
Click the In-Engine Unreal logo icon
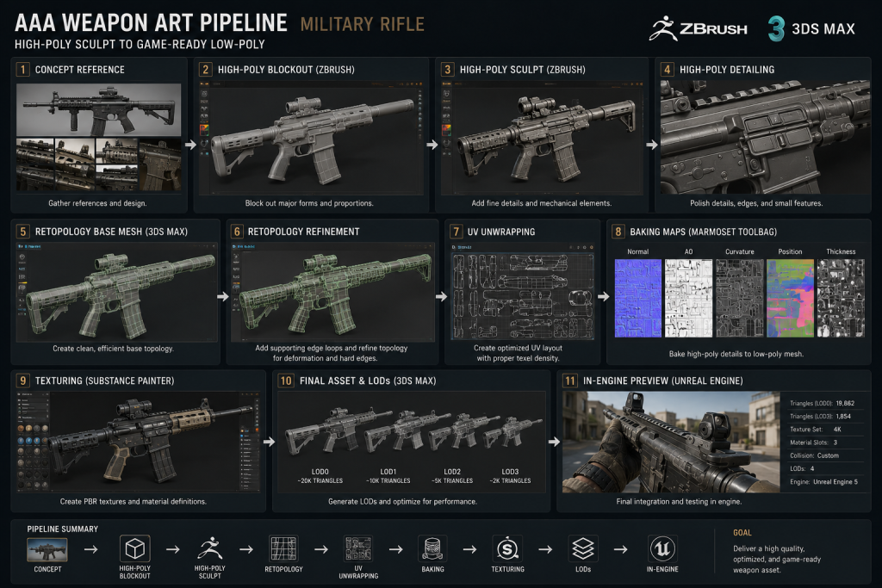click(x=662, y=548)
